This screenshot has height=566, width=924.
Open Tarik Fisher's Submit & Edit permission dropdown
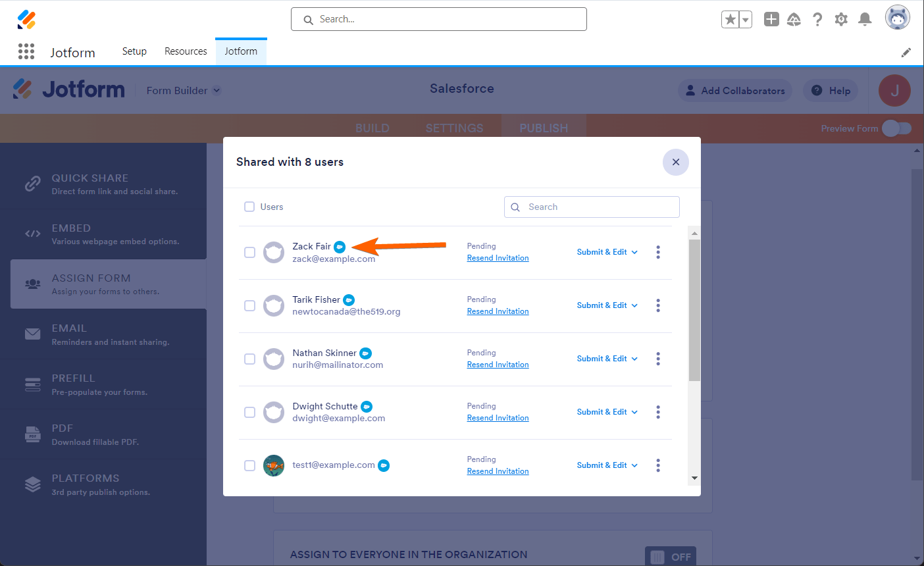coord(607,305)
